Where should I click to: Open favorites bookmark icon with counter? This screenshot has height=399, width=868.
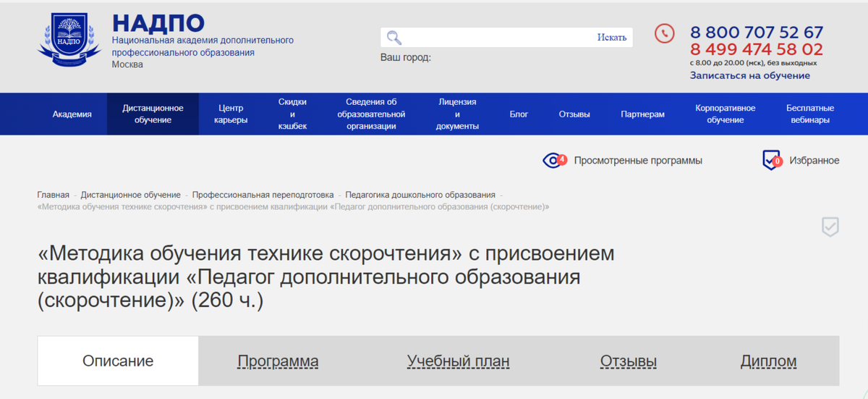772,160
